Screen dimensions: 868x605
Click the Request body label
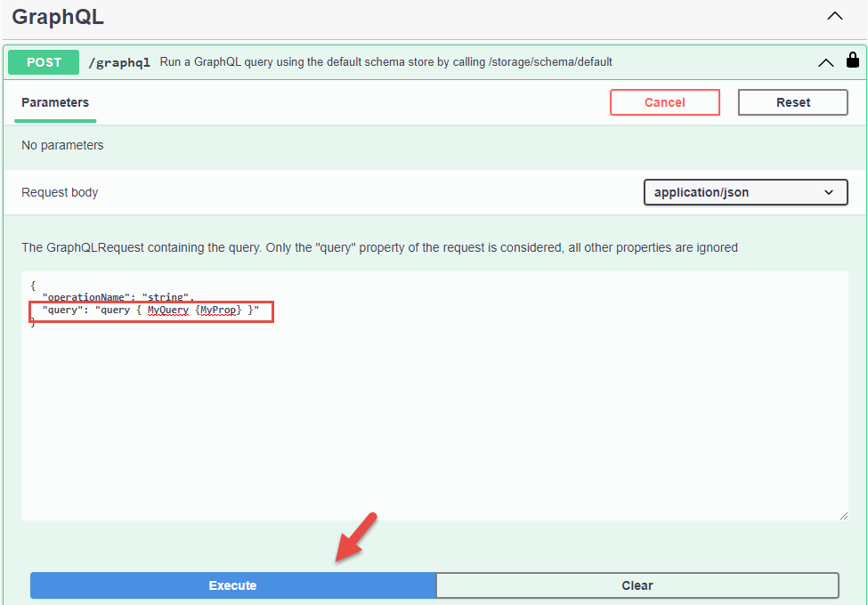pyautogui.click(x=60, y=192)
